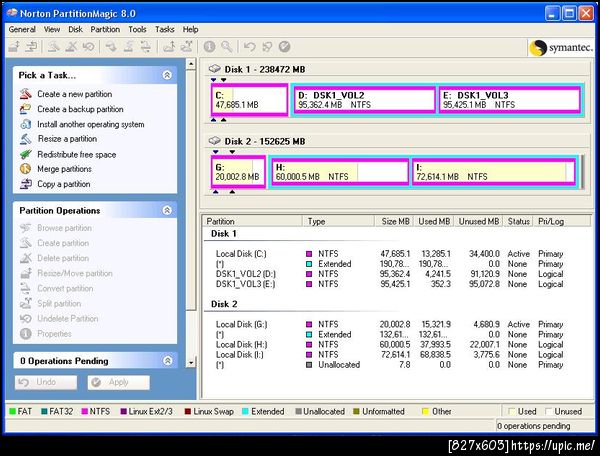This screenshot has width=600, height=456.
Task: Open the Partition menu
Action: tap(105, 29)
